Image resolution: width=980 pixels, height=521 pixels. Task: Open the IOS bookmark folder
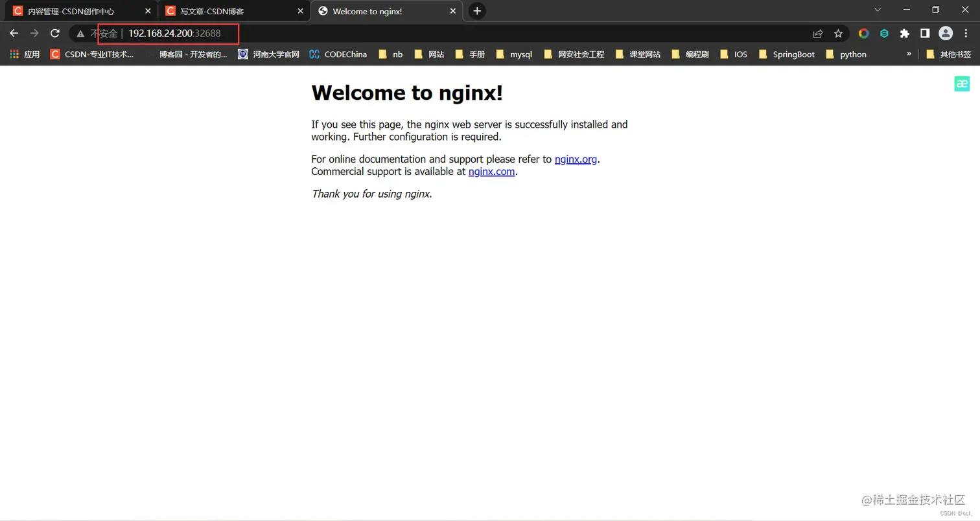point(733,54)
